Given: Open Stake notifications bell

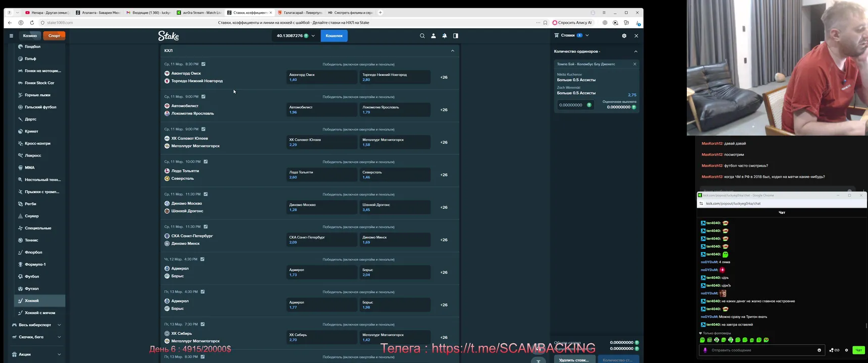Looking at the screenshot, I should pyautogui.click(x=445, y=36).
